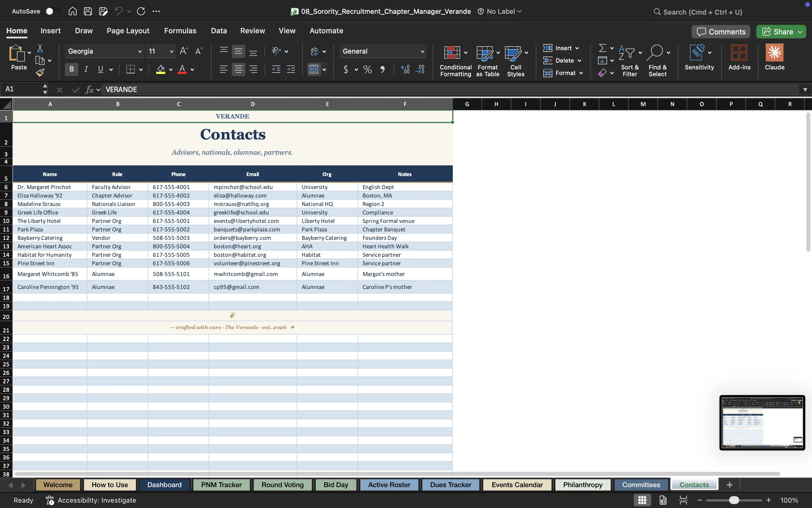This screenshot has width=812, height=508.
Task: Click the Align Right icon
Action: (x=253, y=69)
